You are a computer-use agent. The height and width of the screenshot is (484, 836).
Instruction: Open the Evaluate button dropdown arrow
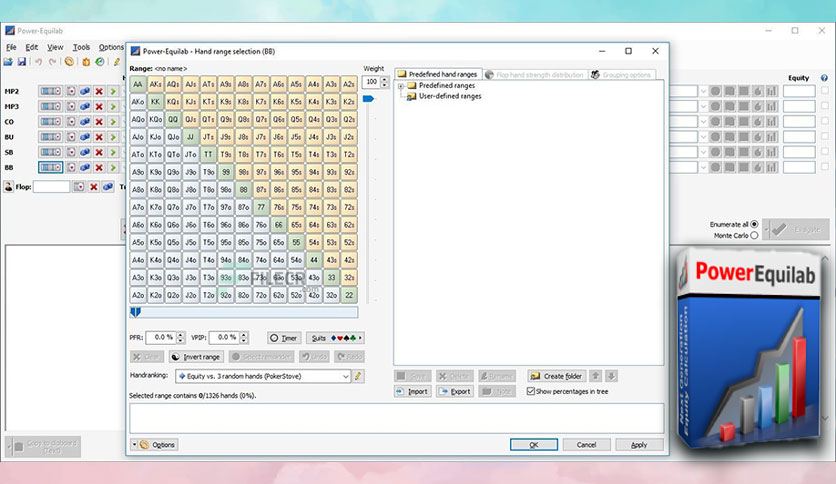tap(767, 229)
